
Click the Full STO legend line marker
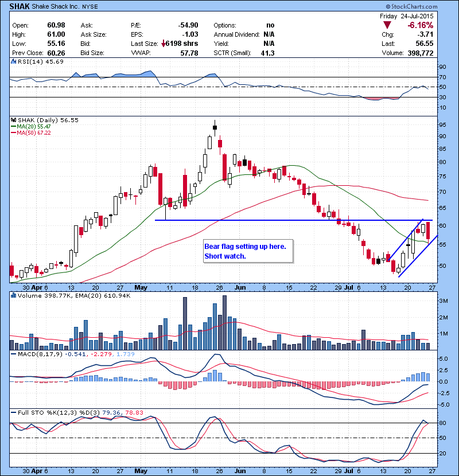(14, 412)
